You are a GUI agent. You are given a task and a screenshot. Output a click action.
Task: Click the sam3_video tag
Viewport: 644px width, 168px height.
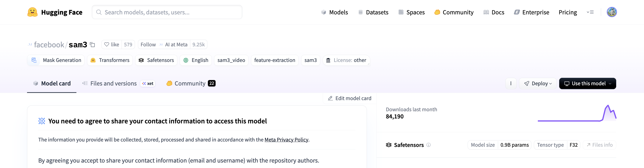click(231, 60)
